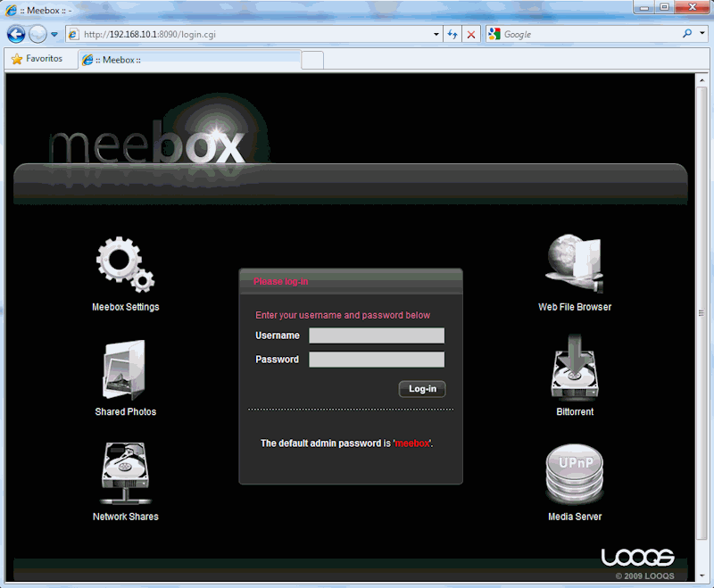
Task: Click the red 'meebox' default password text
Action: pyautogui.click(x=412, y=443)
